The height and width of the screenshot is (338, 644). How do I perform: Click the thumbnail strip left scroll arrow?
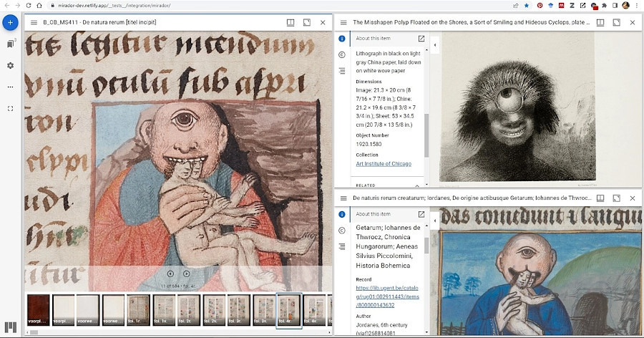[x=27, y=332]
